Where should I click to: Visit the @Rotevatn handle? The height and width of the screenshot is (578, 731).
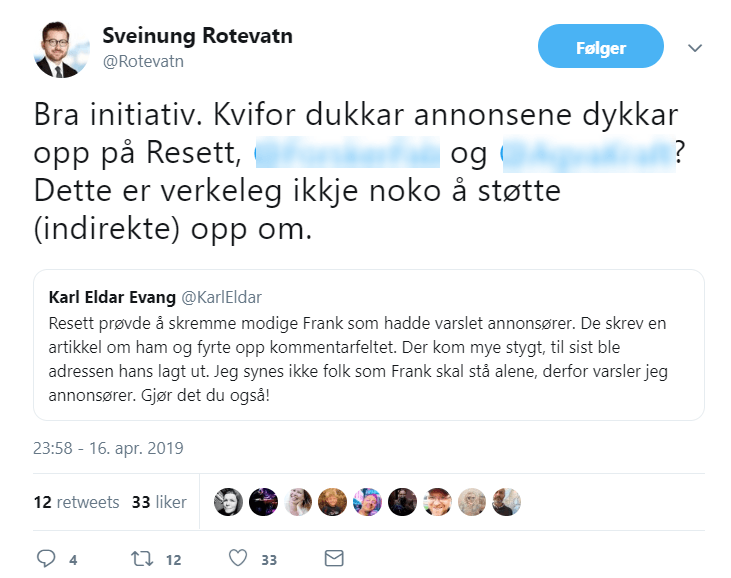coord(143,61)
